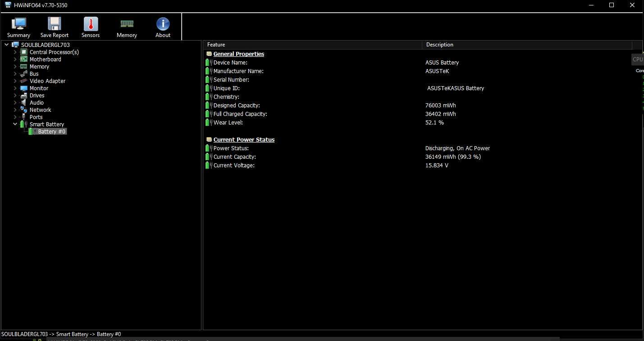Click the Audio speaker icon
Viewport: 644px width, 341px height.
click(x=24, y=102)
